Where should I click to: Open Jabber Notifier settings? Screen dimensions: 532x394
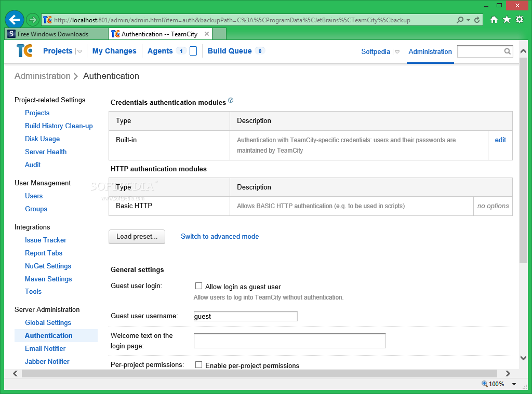click(47, 361)
